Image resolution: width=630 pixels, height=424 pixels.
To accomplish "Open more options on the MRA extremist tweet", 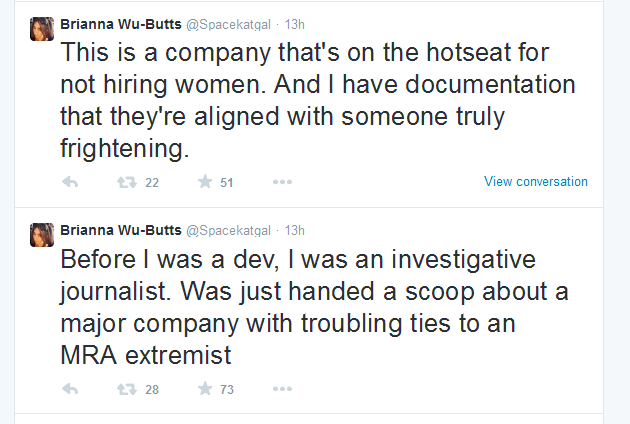I will 282,389.
